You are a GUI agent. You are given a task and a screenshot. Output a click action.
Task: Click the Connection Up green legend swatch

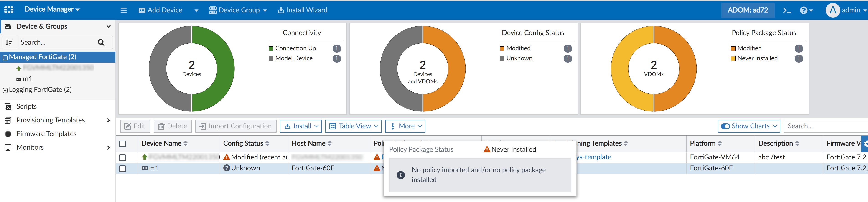click(271, 48)
